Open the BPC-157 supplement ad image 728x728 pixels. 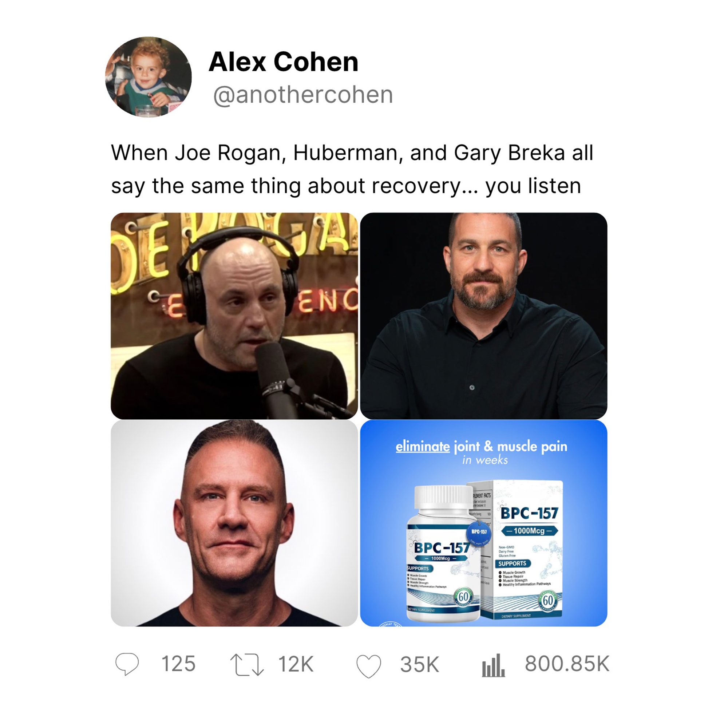(x=483, y=523)
